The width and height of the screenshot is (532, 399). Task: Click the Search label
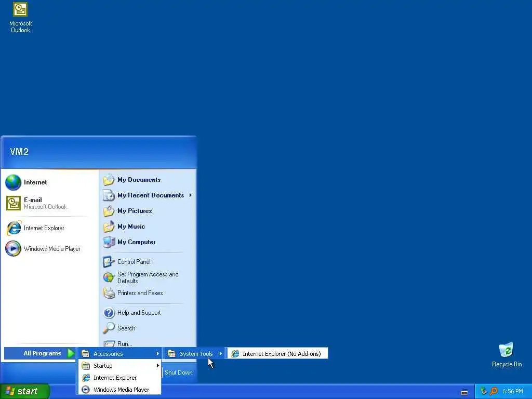(x=126, y=328)
